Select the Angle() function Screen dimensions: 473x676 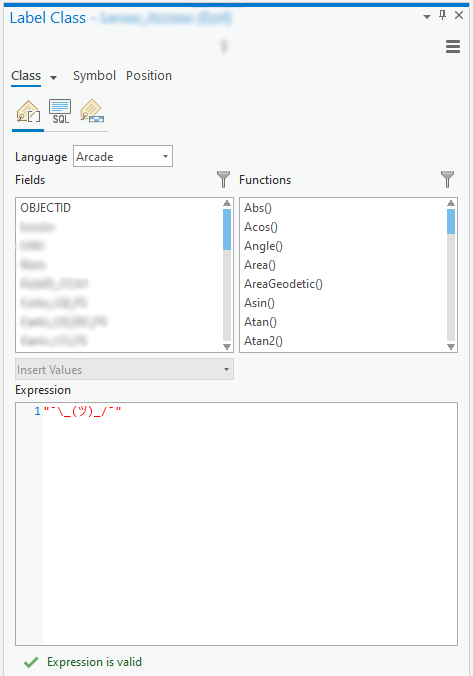point(263,246)
